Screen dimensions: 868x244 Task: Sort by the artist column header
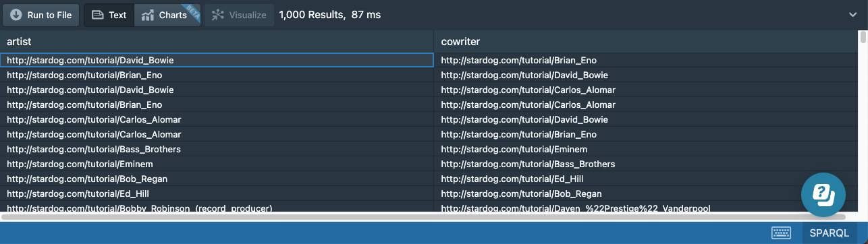[217, 42]
